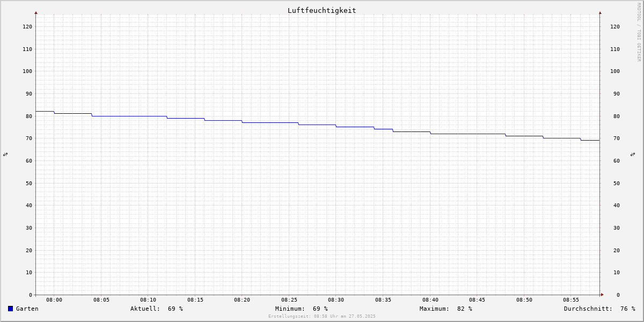Click the left-axis value 40
644x322 pixels.
[29, 205]
